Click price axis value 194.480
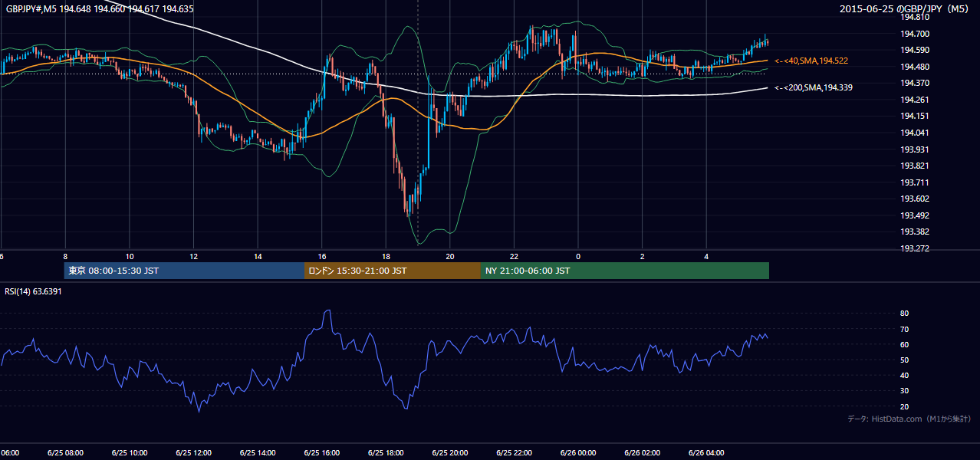This screenshot has height=460, width=980. click(x=915, y=67)
